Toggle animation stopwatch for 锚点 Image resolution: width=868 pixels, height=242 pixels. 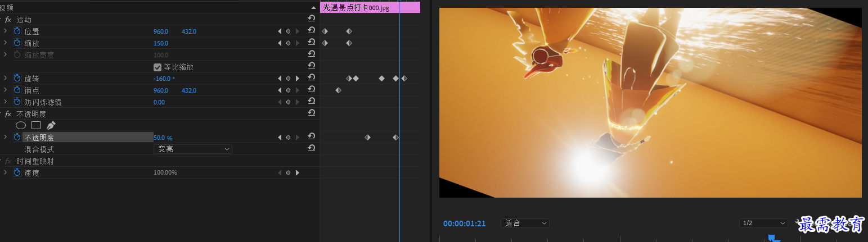tap(17, 90)
